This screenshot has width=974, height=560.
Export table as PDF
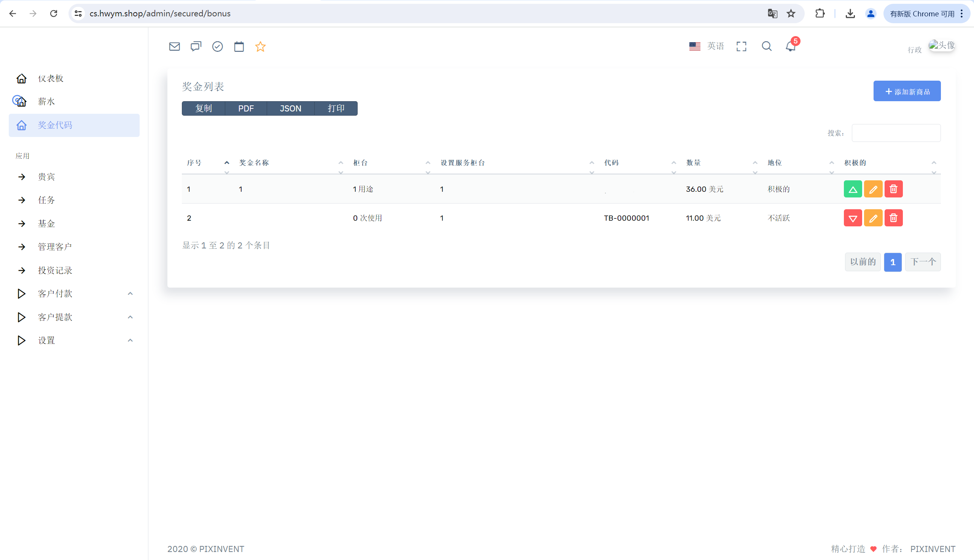point(246,108)
